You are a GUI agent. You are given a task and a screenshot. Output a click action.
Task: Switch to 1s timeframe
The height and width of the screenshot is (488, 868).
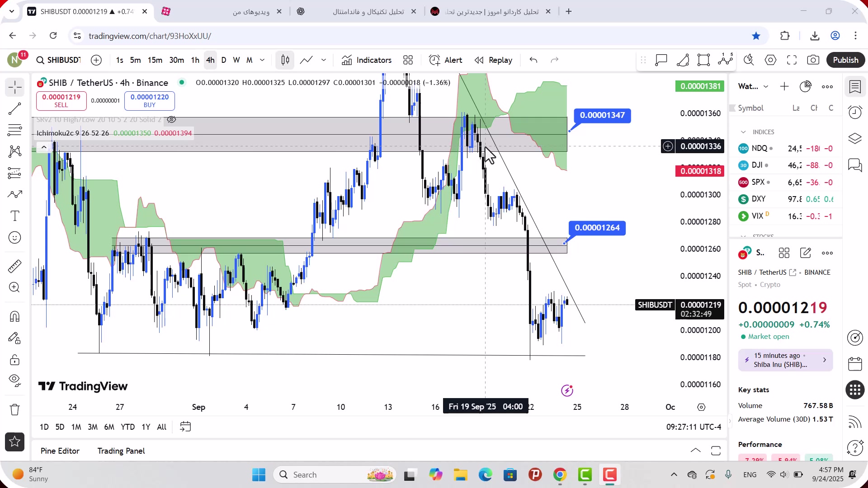coord(119,60)
